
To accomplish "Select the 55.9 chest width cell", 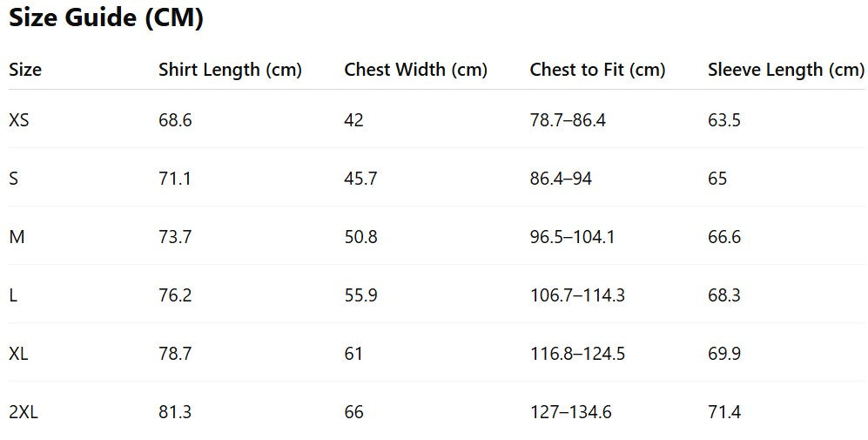I will click(x=360, y=295).
